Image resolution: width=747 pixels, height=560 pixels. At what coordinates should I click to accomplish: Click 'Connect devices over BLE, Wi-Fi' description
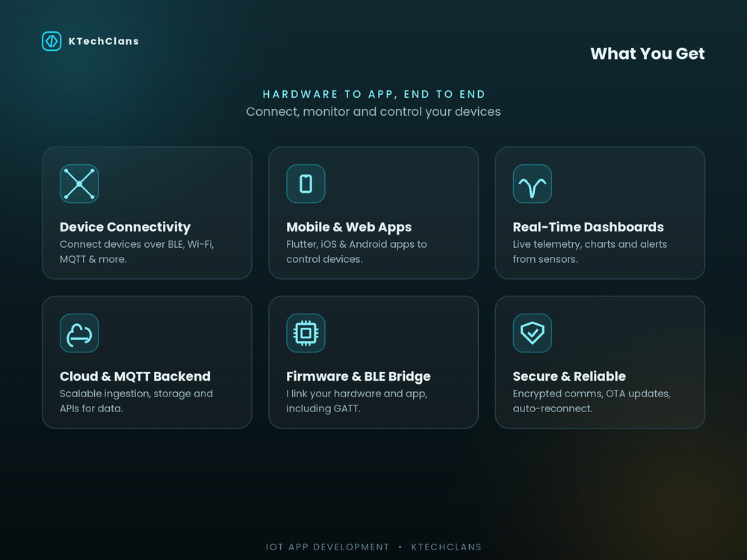[137, 252]
